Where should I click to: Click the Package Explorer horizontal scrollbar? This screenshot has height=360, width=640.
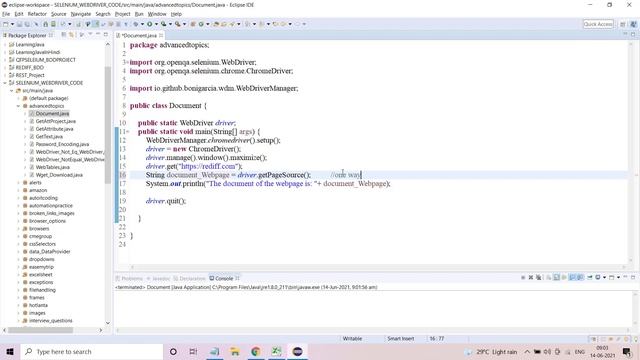(40, 330)
